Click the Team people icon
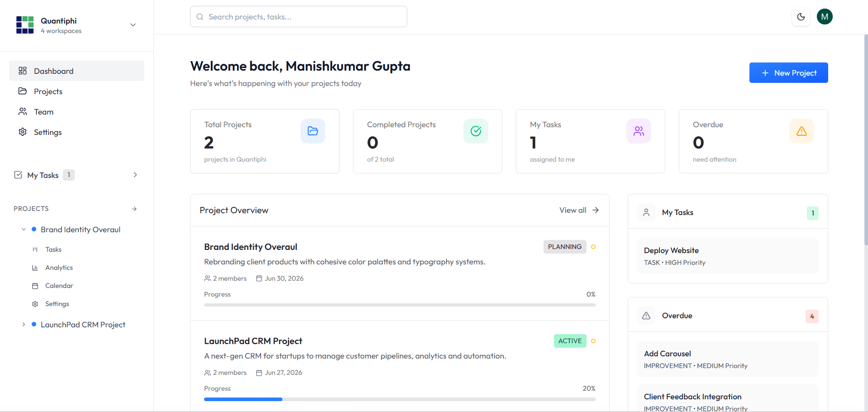 (x=23, y=111)
